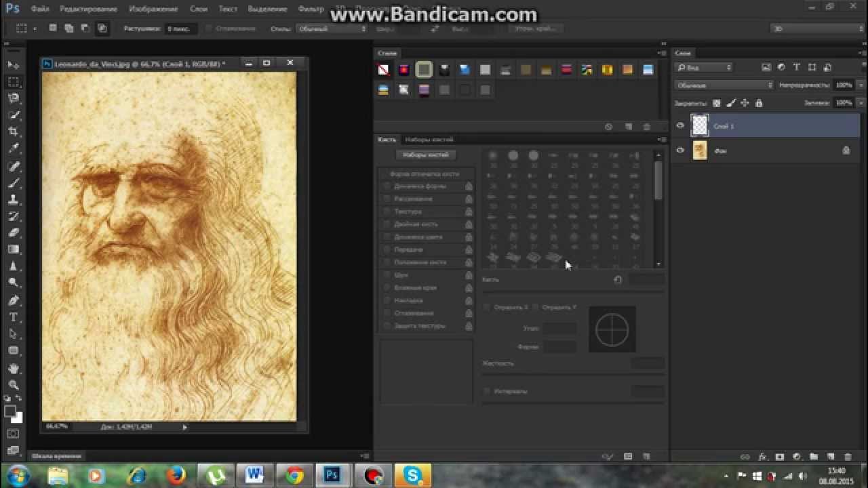868x488 pixels.
Task: Click foreground color swatch in toolbox
Action: (x=10, y=411)
